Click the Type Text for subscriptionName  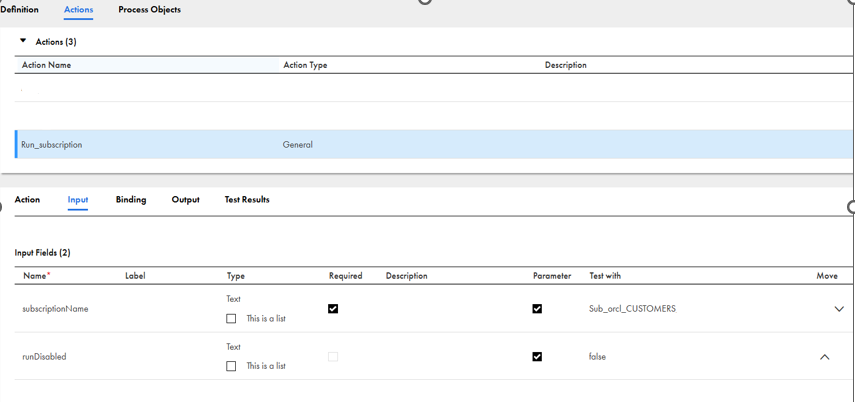(233, 299)
